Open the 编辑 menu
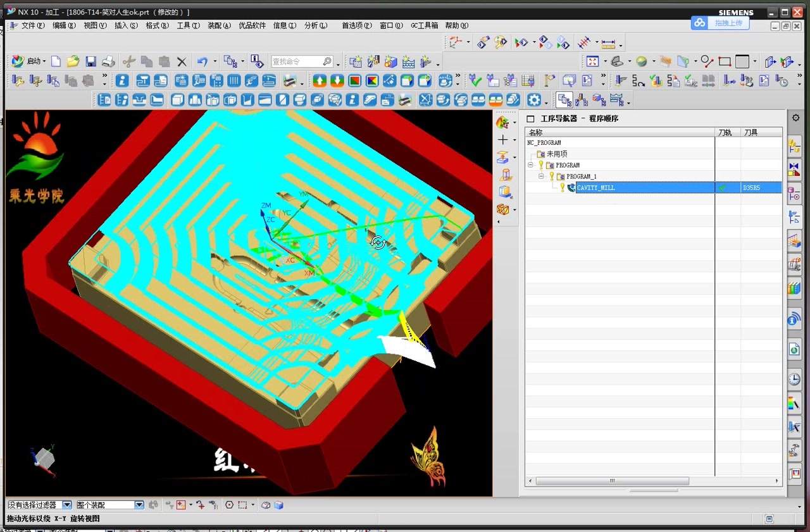The height and width of the screenshot is (532, 810). [x=64, y=26]
